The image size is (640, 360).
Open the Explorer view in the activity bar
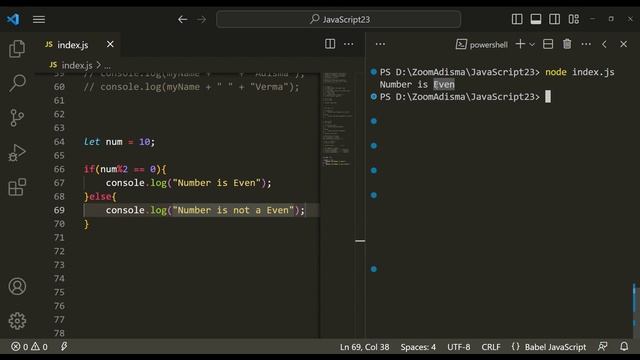point(17,49)
